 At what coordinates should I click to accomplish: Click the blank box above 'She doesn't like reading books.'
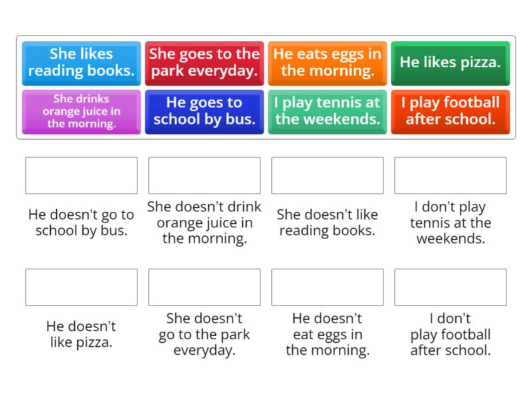[327, 176]
